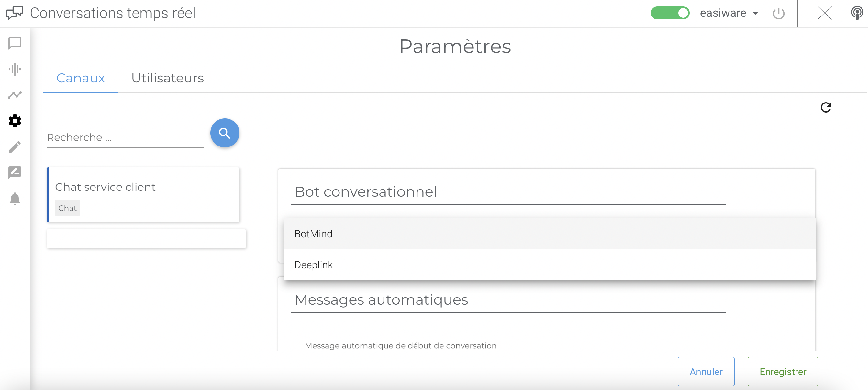Click the power logout icon
This screenshot has width=868, height=390.
[778, 14]
